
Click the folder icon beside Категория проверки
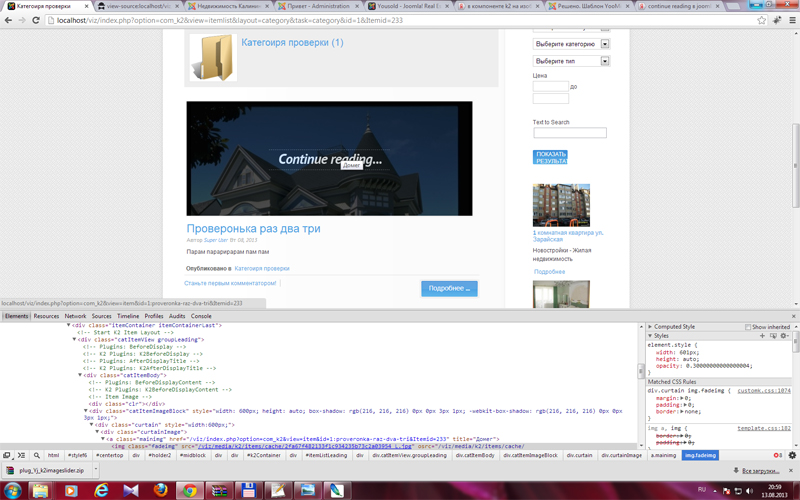pyautogui.click(x=212, y=58)
